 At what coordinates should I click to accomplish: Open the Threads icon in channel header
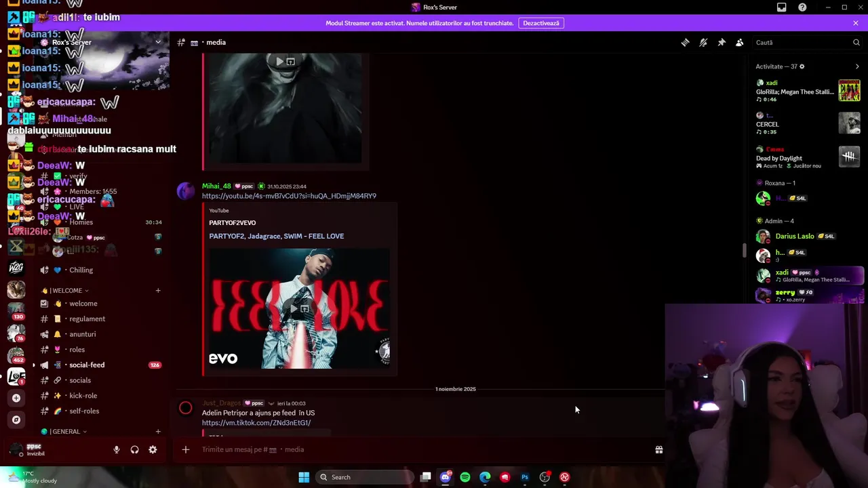tap(685, 42)
